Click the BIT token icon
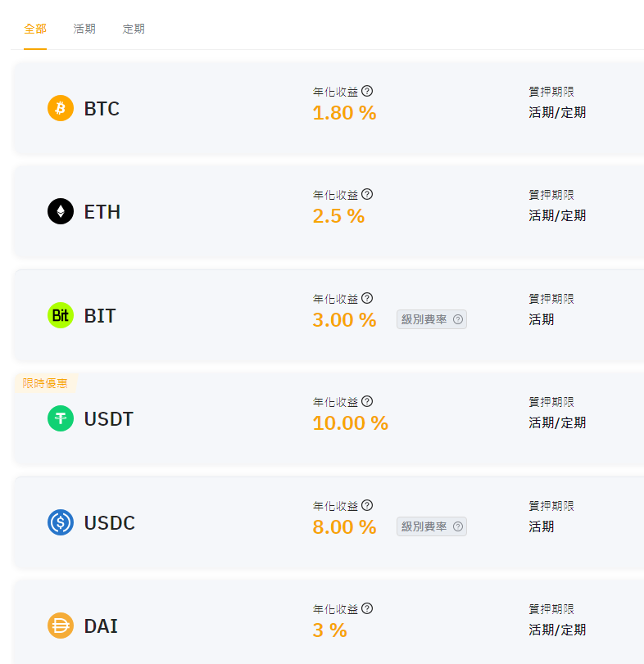This screenshot has height=664, width=644. pyautogui.click(x=61, y=315)
